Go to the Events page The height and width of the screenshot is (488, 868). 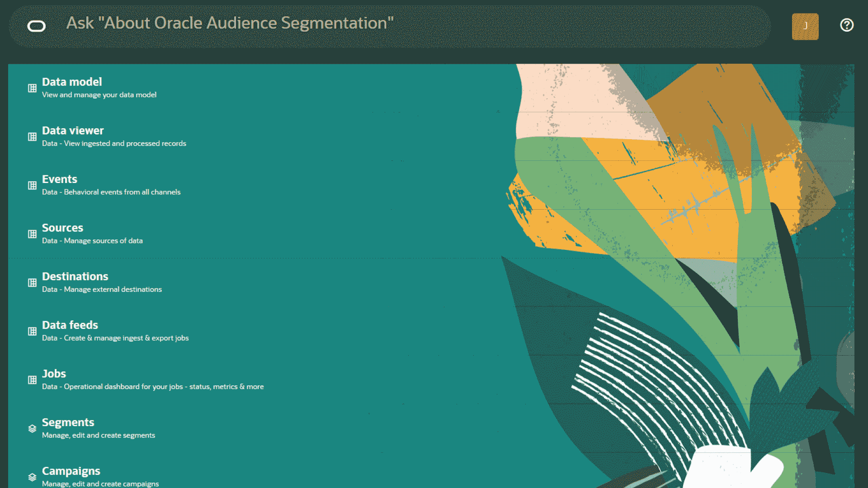(x=60, y=179)
